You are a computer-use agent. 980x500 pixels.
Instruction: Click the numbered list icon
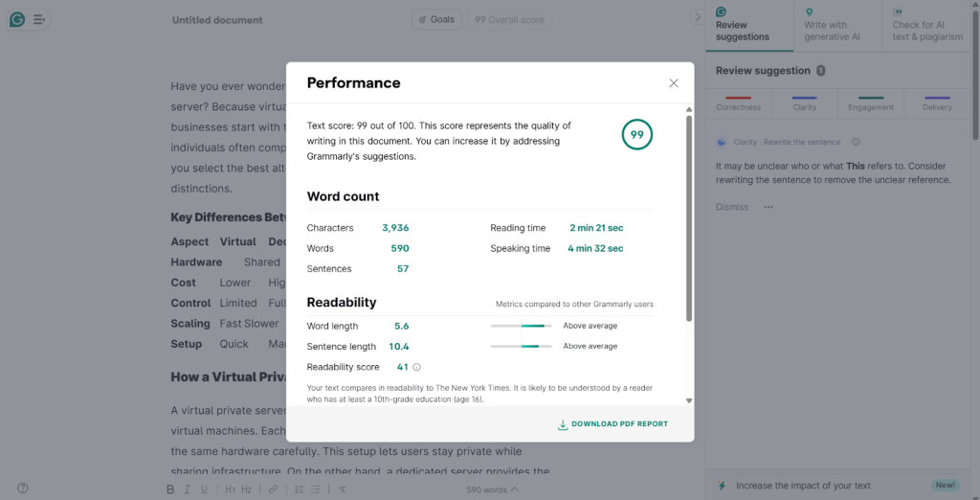pos(299,489)
